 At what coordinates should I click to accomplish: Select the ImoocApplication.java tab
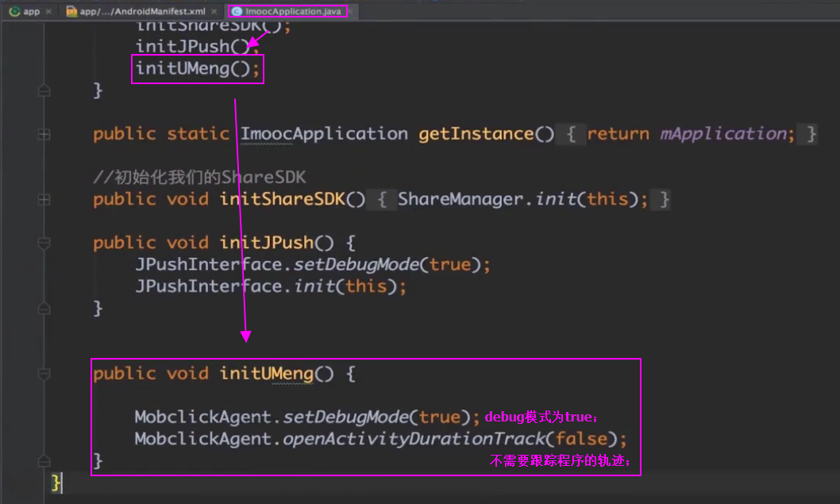coord(293,11)
